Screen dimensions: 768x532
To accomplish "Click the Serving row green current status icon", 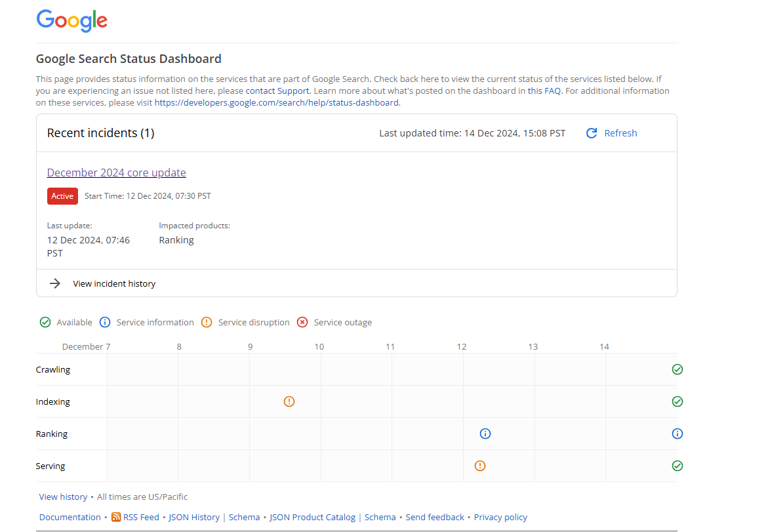I will tap(677, 466).
